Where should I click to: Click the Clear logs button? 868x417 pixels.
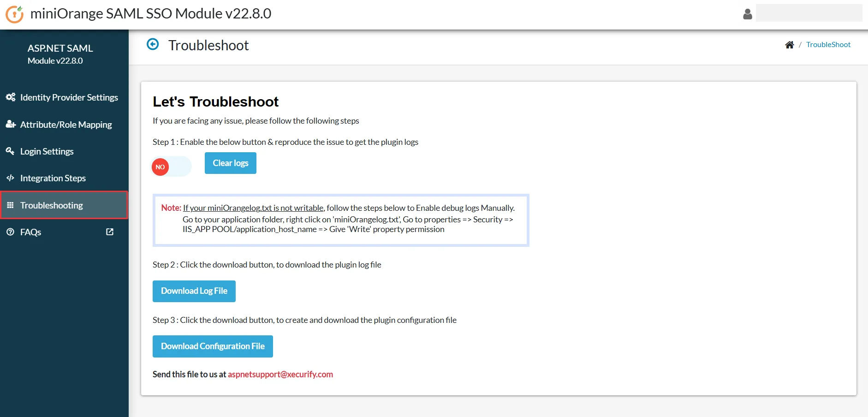pos(231,163)
